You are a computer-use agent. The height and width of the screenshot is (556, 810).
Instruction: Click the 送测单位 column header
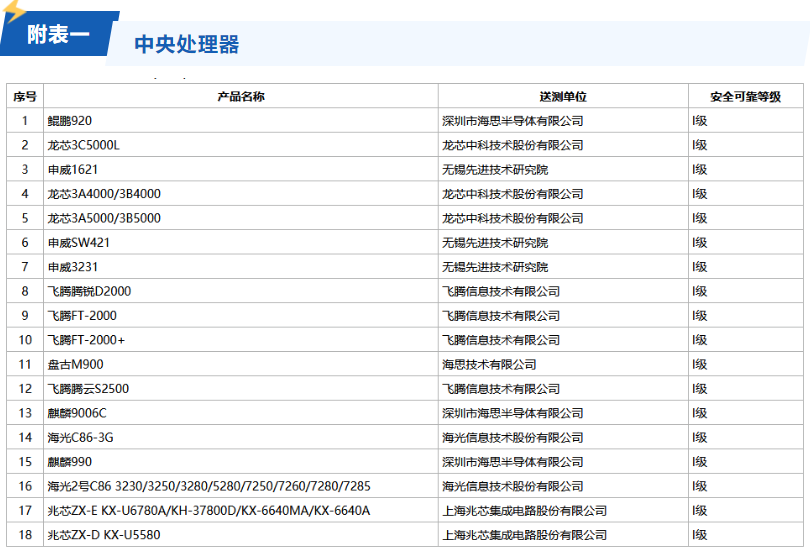(x=563, y=97)
